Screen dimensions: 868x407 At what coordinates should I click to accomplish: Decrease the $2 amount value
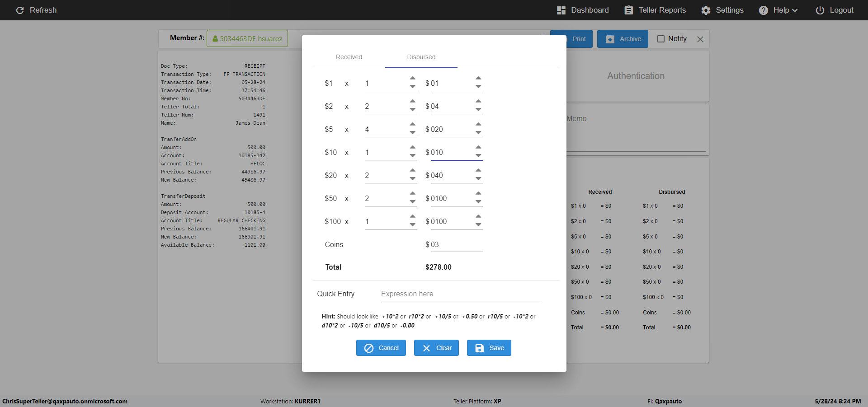[478, 109]
